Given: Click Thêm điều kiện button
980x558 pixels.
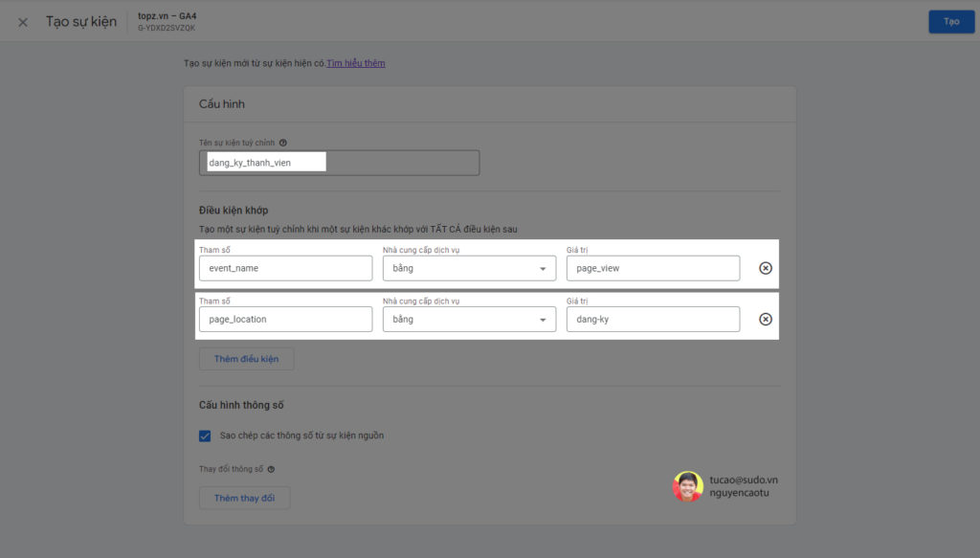Looking at the screenshot, I should tap(246, 359).
